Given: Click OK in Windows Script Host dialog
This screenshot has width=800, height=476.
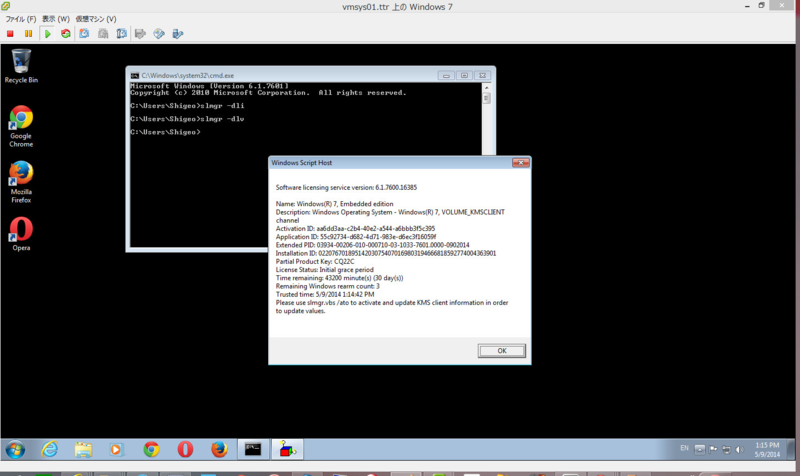Looking at the screenshot, I should pos(502,350).
